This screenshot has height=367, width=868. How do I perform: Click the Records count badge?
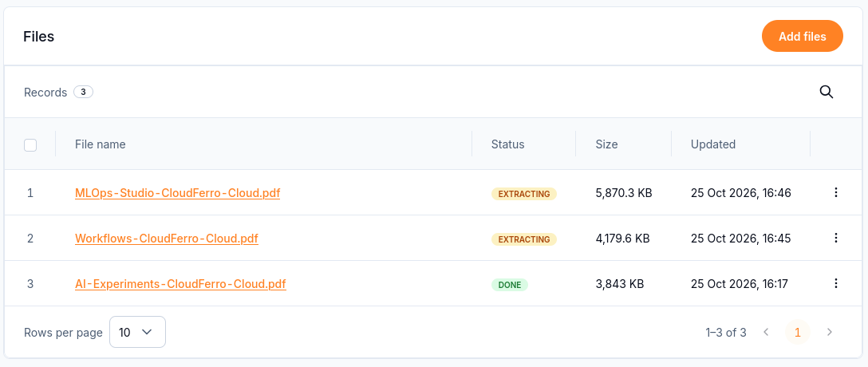click(83, 92)
